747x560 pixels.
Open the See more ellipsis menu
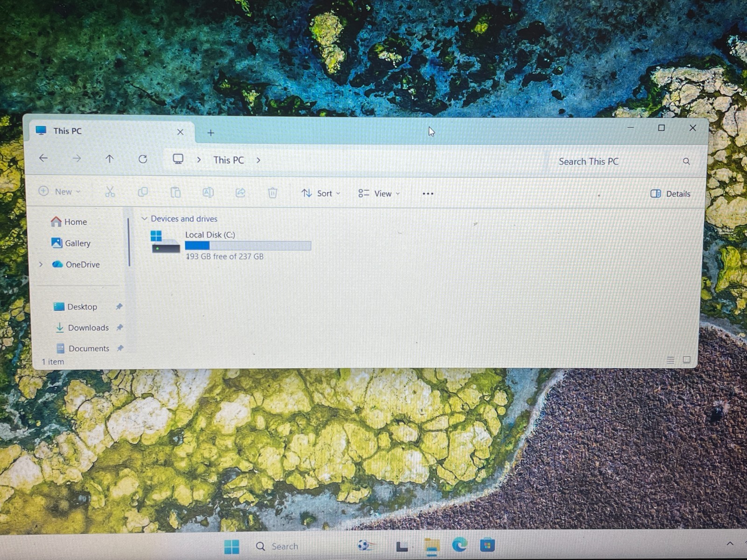coord(428,194)
